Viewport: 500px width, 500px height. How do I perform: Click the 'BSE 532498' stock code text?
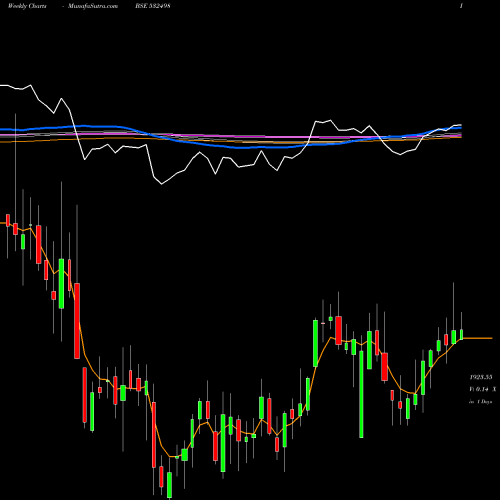tap(153, 6)
